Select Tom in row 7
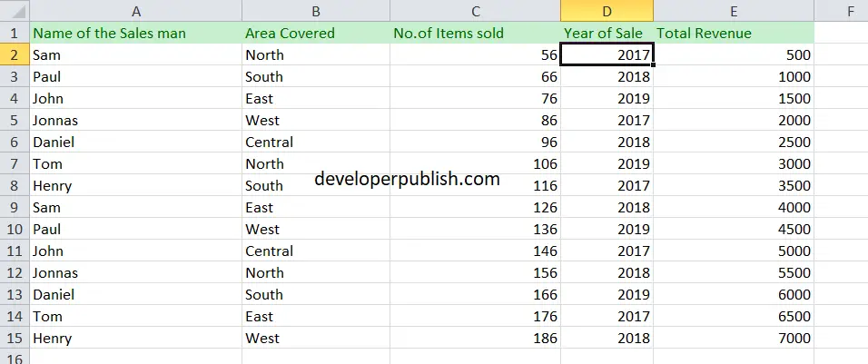 click(135, 163)
